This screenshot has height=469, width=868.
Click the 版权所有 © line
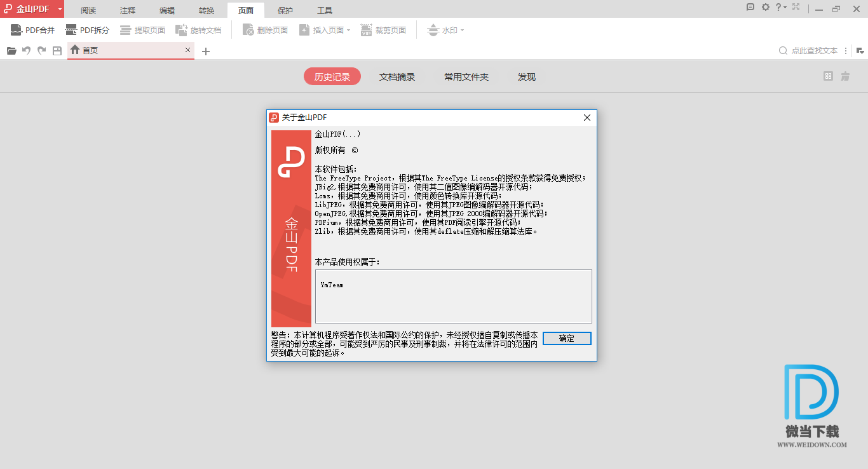click(337, 151)
